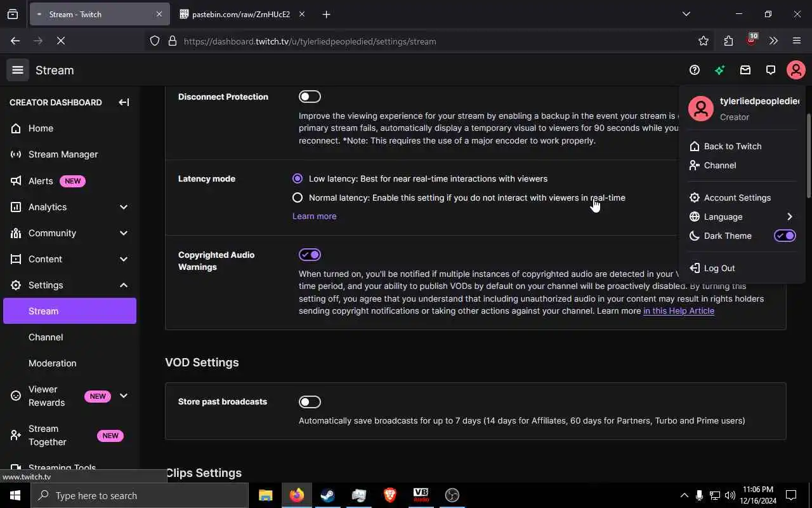
Task: Open the Twitch inbox notifications icon
Action: point(745,70)
